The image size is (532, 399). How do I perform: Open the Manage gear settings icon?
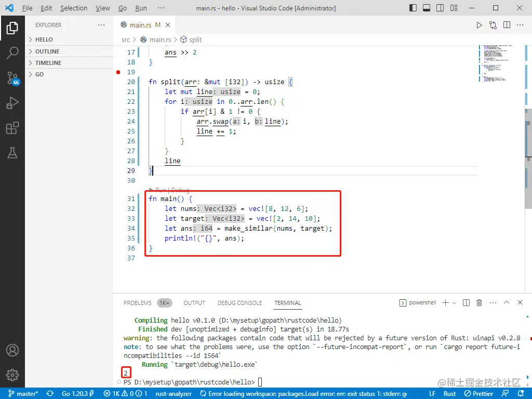(x=12, y=375)
